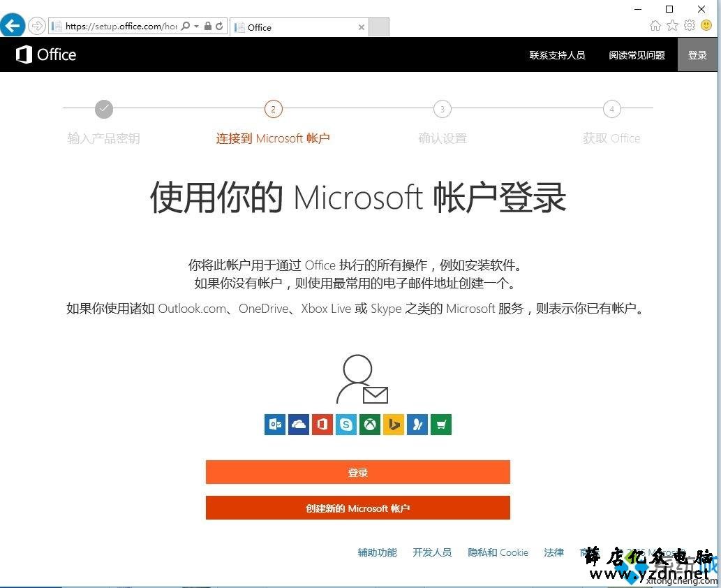Go back with the browser back arrow
The height and width of the screenshot is (588, 721).
(x=13, y=25)
